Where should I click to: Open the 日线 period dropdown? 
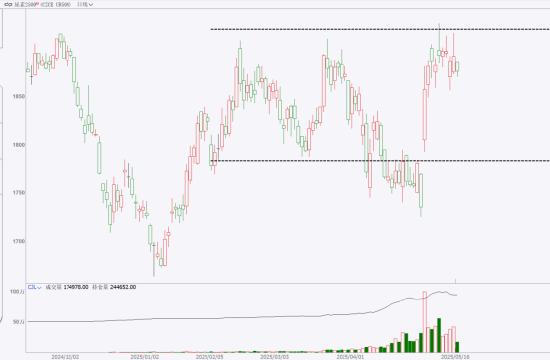tap(85, 5)
